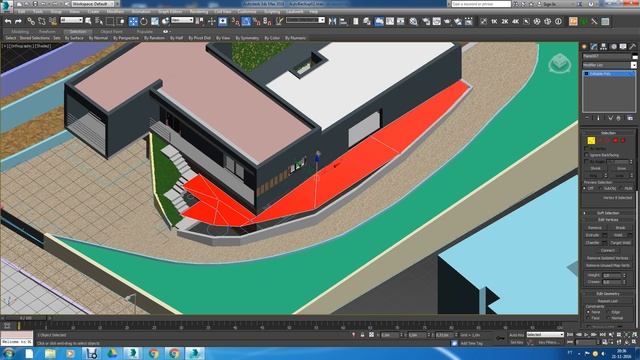
Task: Open the Workspace Default dropdown
Action: point(94,4)
